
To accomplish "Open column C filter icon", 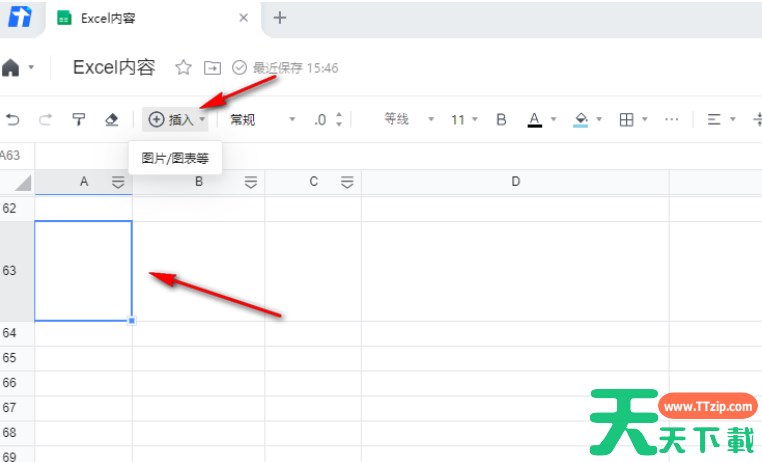I will (347, 183).
